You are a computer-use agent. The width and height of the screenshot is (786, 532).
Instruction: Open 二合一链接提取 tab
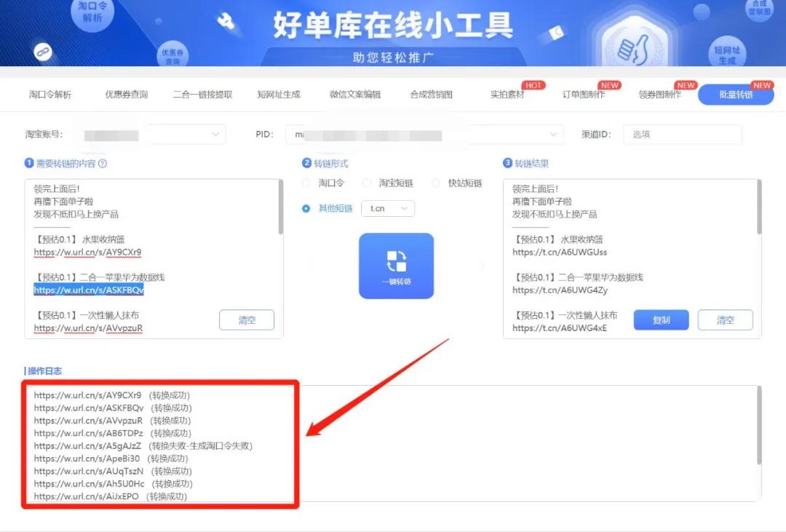202,95
